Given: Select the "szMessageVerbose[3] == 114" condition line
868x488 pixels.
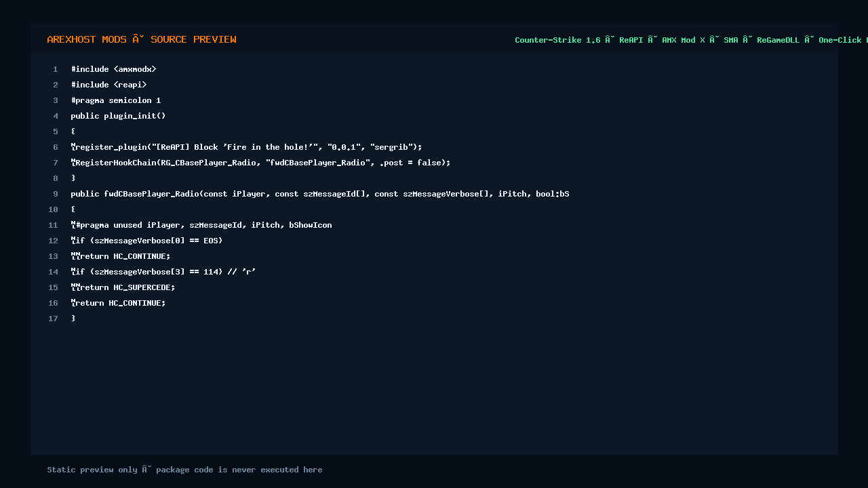Looking at the screenshot, I should click(163, 272).
